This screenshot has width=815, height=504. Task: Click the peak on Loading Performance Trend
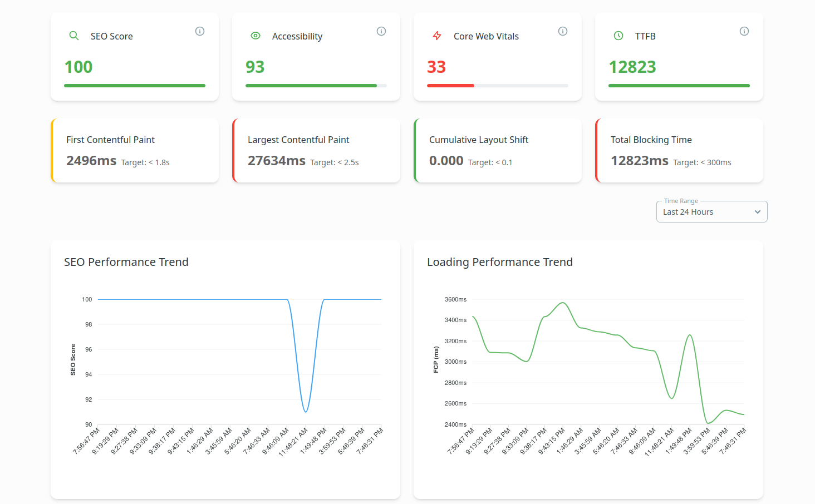(562, 303)
